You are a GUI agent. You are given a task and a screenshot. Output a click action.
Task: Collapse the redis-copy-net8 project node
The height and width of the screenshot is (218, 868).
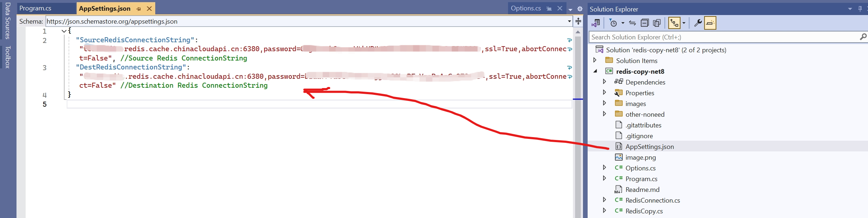[x=595, y=71]
